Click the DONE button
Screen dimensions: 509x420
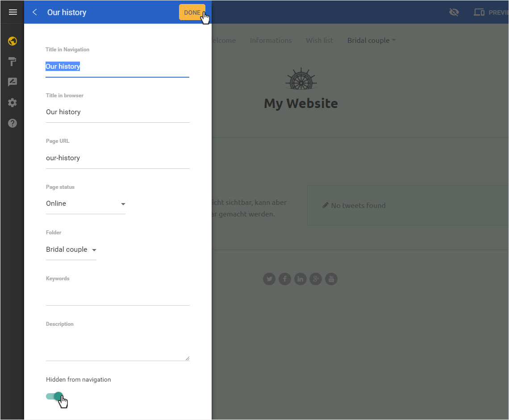coord(192,12)
